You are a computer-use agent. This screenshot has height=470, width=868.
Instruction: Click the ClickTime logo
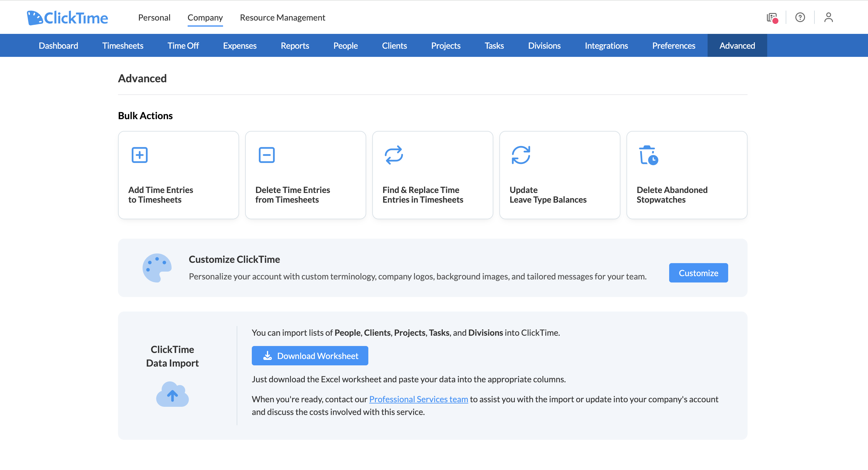pyautogui.click(x=67, y=18)
